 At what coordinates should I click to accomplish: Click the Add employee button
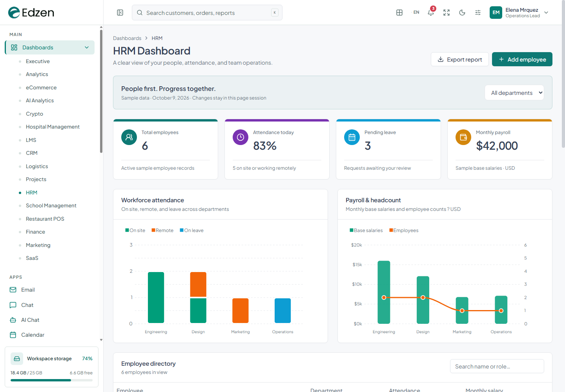pos(522,59)
